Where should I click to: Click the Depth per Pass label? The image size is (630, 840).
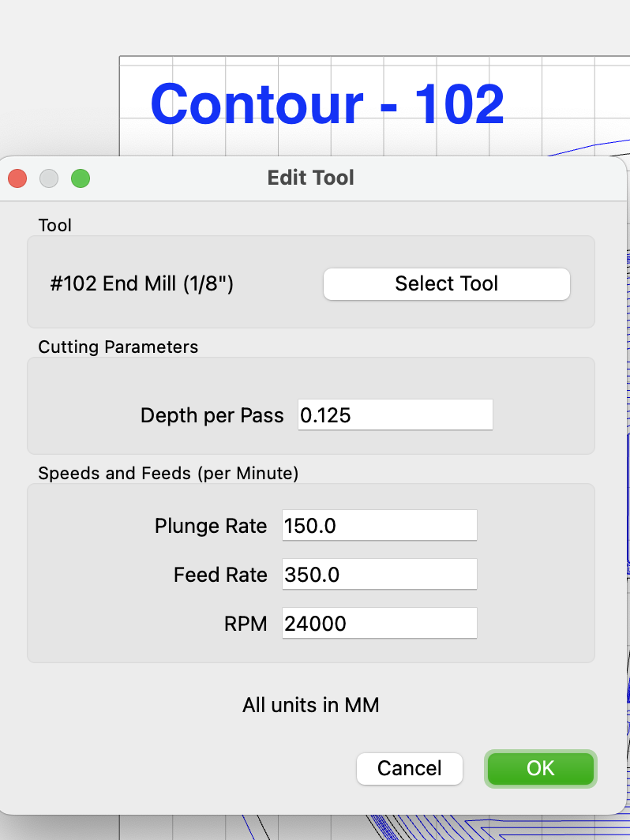tap(212, 415)
